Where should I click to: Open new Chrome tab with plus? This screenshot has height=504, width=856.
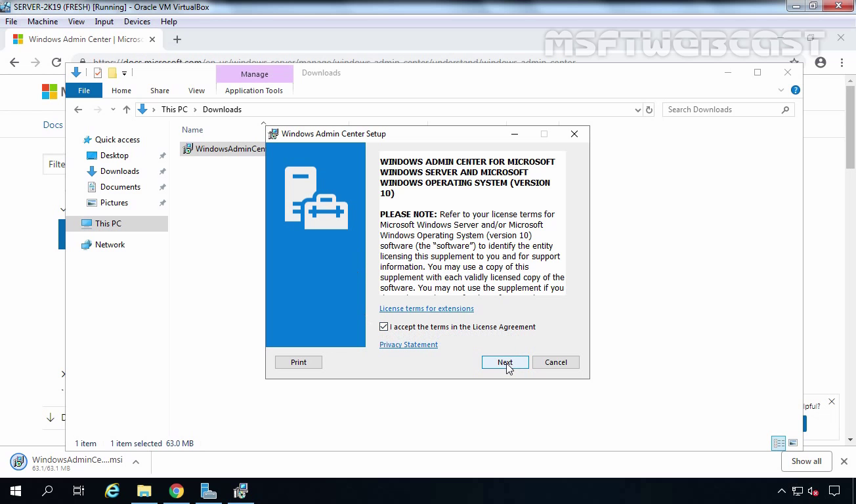pos(177,39)
